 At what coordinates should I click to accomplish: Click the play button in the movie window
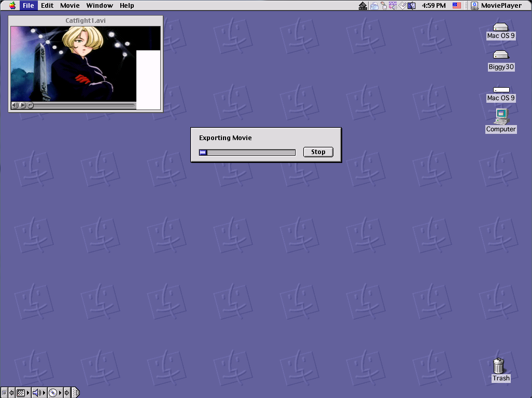pos(23,105)
